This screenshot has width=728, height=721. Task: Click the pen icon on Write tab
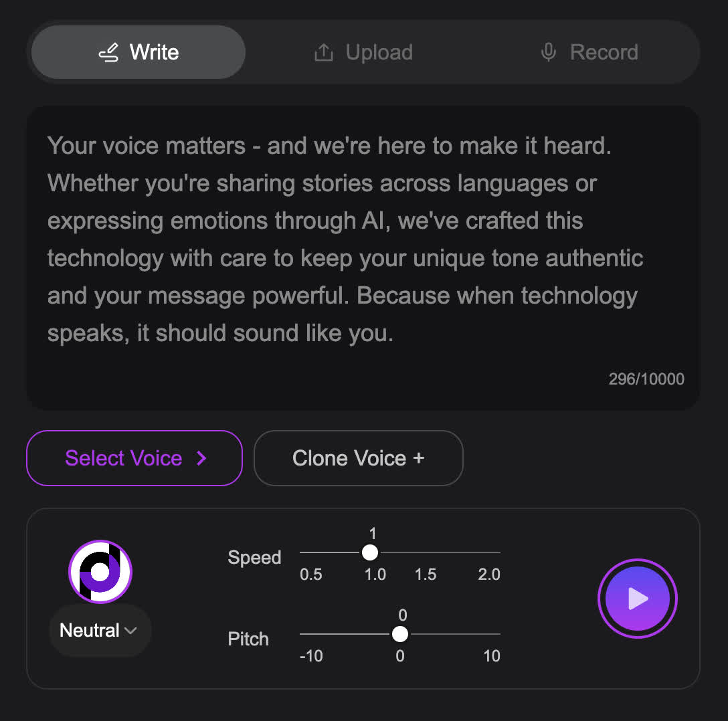tap(108, 53)
